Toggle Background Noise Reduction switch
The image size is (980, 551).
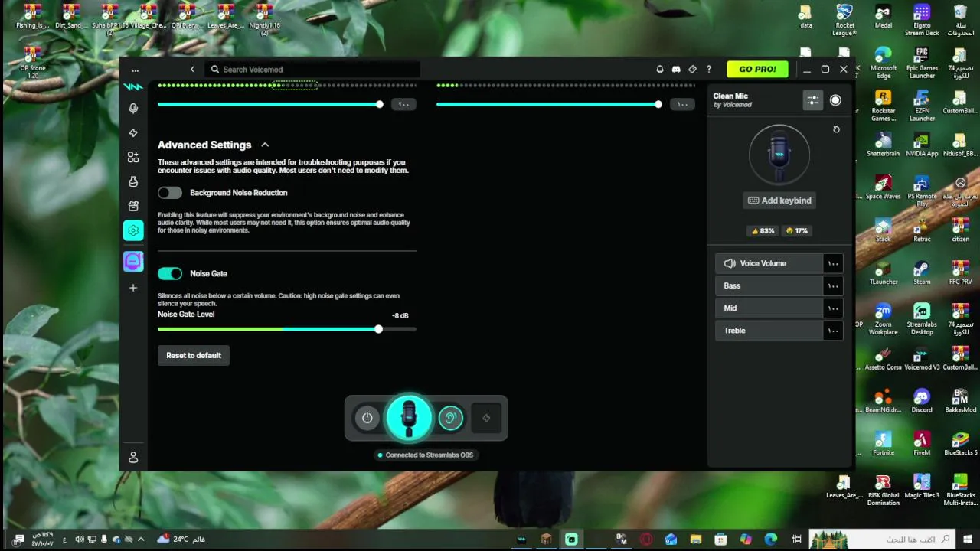click(x=170, y=193)
